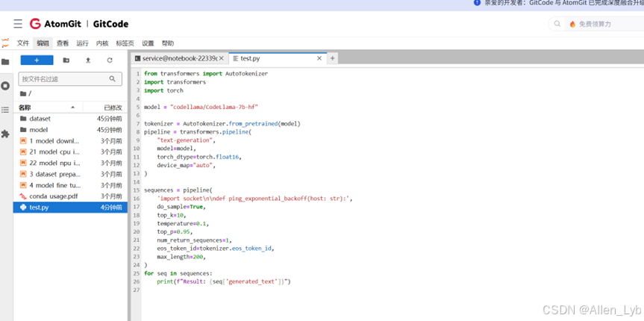
Task: Click the conda usage.pdf file icon
Action: (x=23, y=196)
